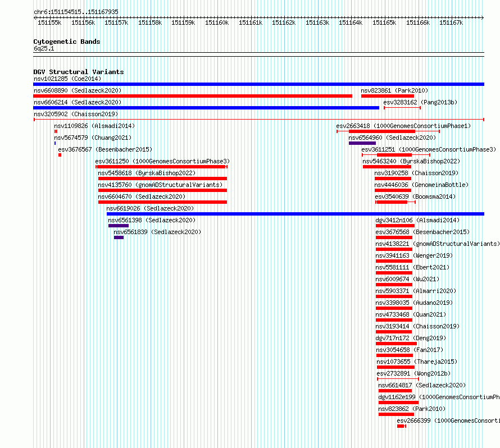Select nsv5903371 (Almarri2020) label
This screenshot has height=448, width=500.
point(416,291)
